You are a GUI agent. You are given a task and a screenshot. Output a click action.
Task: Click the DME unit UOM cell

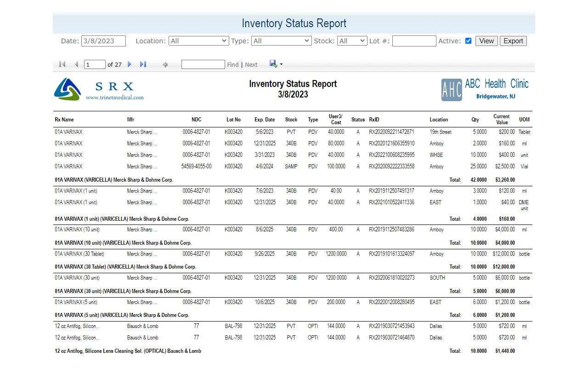(524, 205)
